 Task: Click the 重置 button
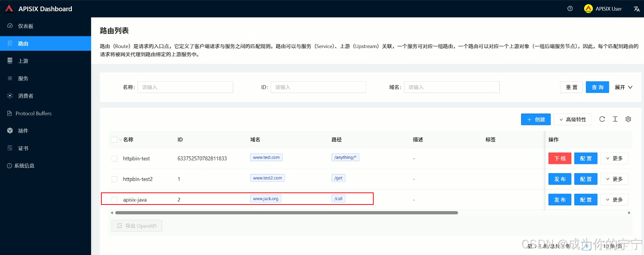point(571,87)
